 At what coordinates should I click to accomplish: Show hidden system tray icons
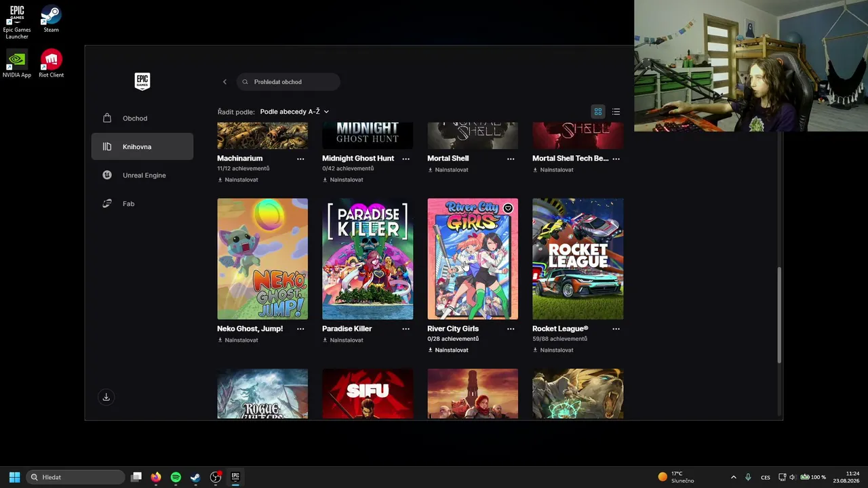[x=733, y=477]
